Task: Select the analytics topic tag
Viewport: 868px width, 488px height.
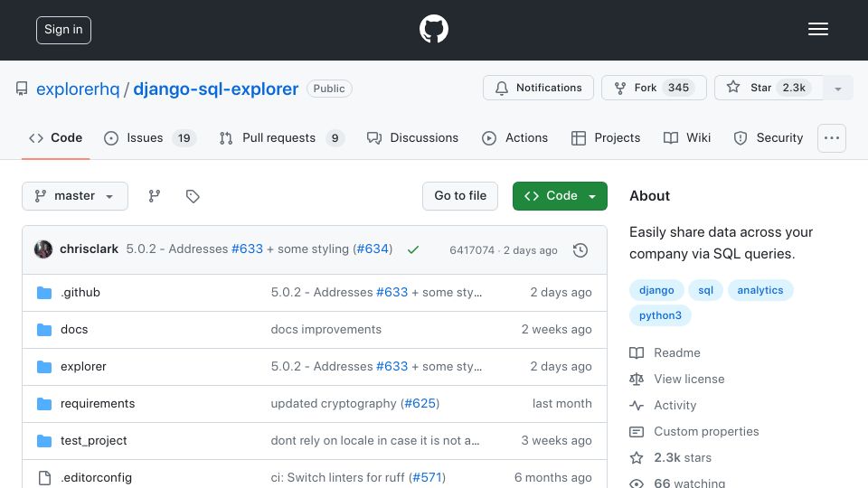Action: pyautogui.click(x=760, y=290)
